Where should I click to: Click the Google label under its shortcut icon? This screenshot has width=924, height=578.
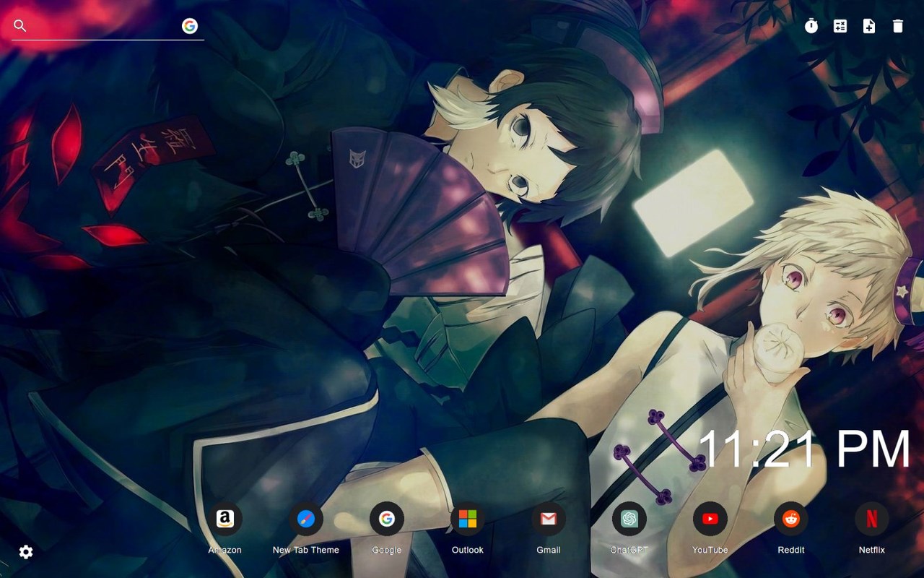click(x=387, y=550)
